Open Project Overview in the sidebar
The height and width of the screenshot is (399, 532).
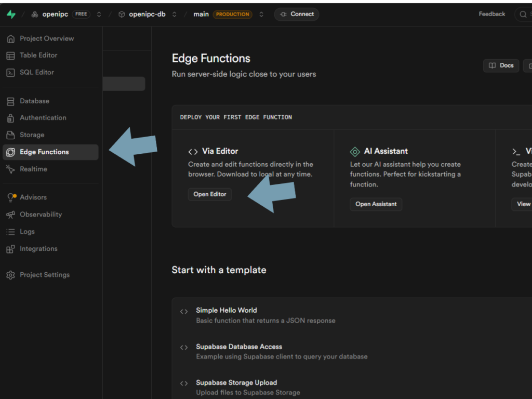(x=50, y=38)
